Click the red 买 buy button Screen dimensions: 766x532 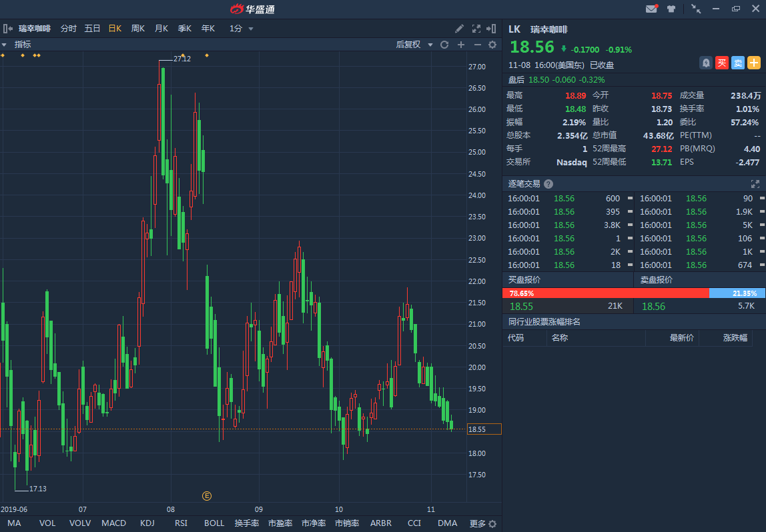click(x=722, y=63)
